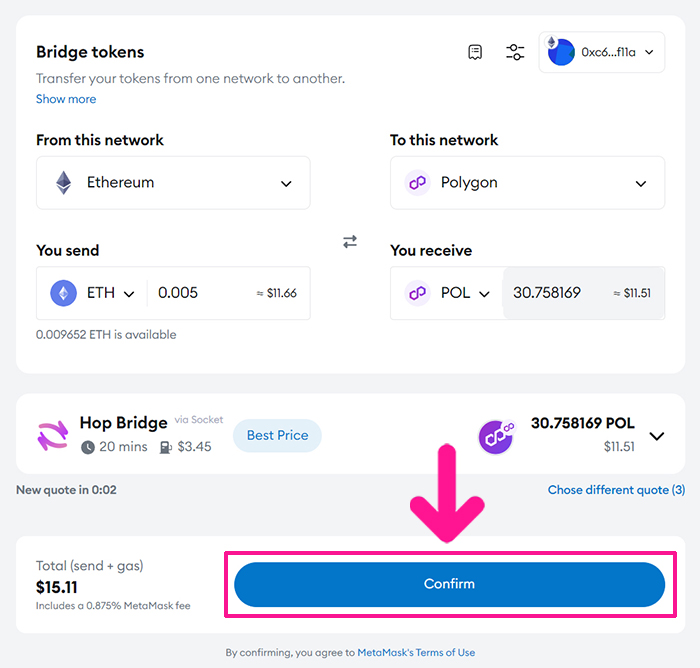Open the To network Polygon dropdown

click(x=527, y=183)
